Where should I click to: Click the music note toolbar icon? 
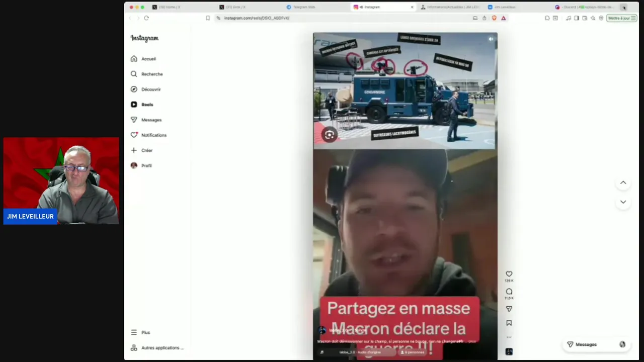pos(568,18)
